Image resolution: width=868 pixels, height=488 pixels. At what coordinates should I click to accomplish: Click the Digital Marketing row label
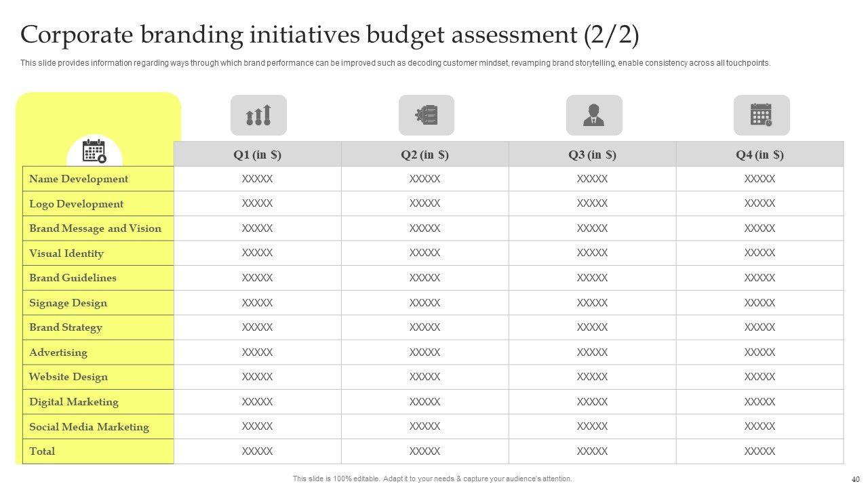pyautogui.click(x=73, y=402)
